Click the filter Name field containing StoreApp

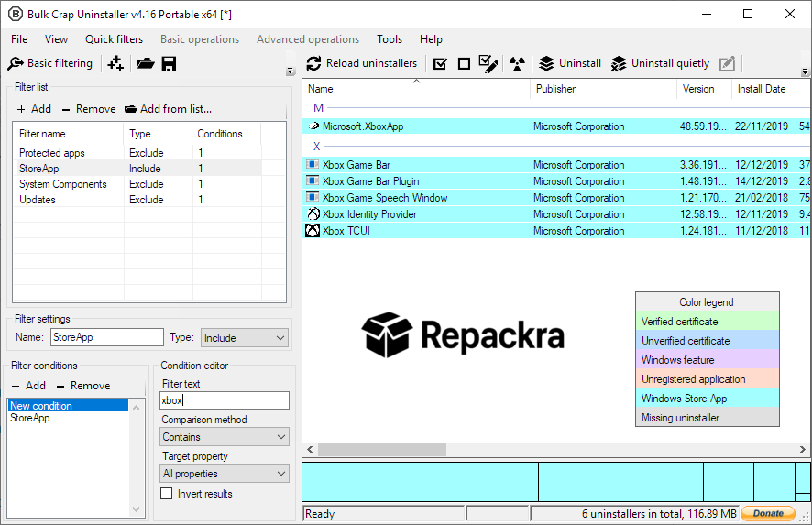click(x=106, y=337)
